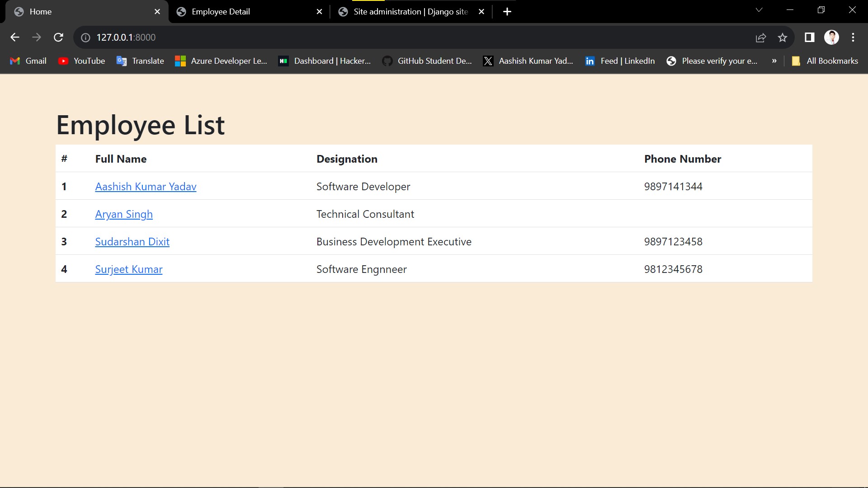Screen dimensions: 868x488
Task: Open the share icon in address bar
Action: 761,38
